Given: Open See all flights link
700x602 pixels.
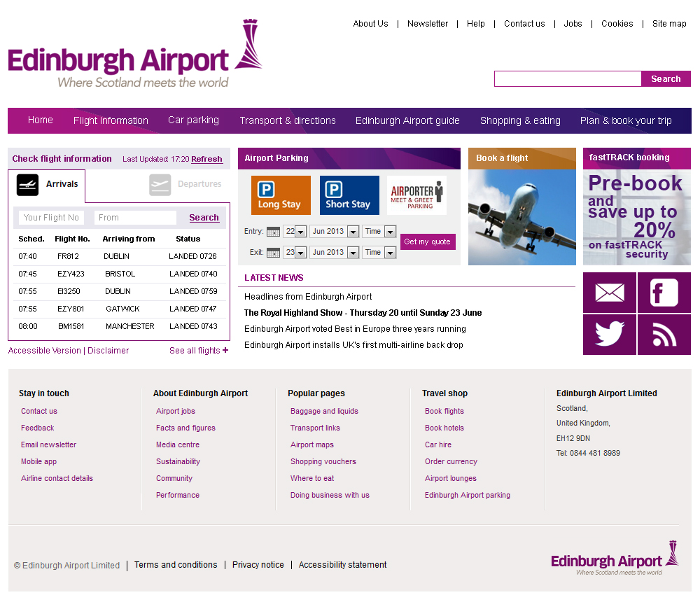Looking at the screenshot, I should coord(195,351).
